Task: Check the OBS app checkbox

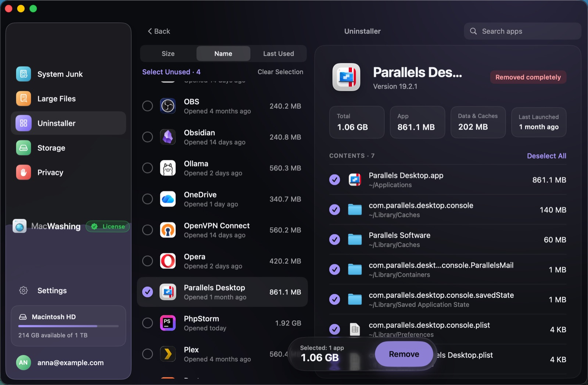Action: (x=147, y=106)
